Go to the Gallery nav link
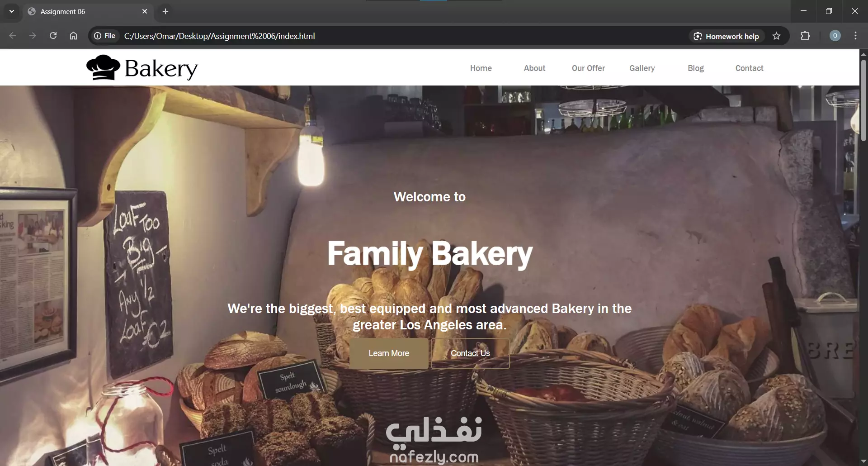This screenshot has height=466, width=868. (642, 68)
